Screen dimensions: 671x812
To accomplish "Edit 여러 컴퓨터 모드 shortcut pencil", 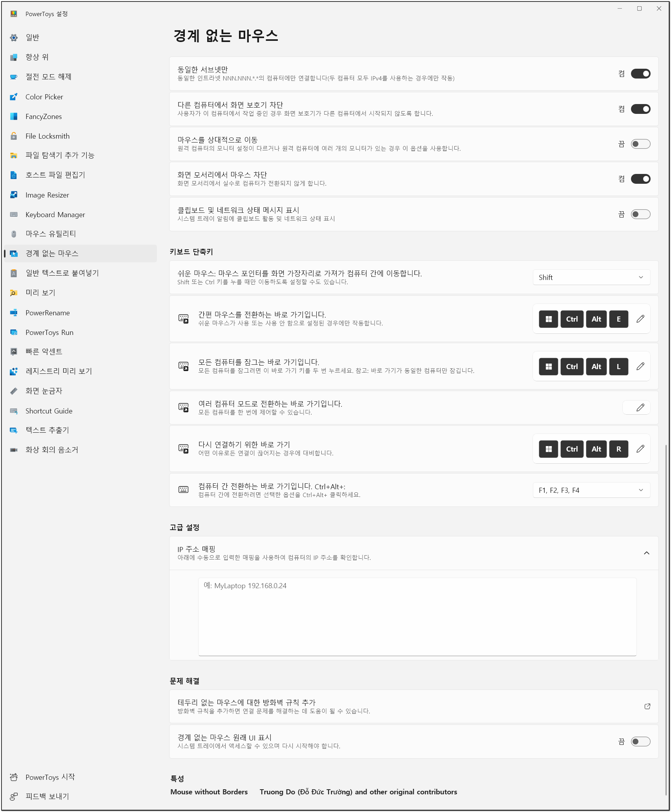I will pos(640,408).
